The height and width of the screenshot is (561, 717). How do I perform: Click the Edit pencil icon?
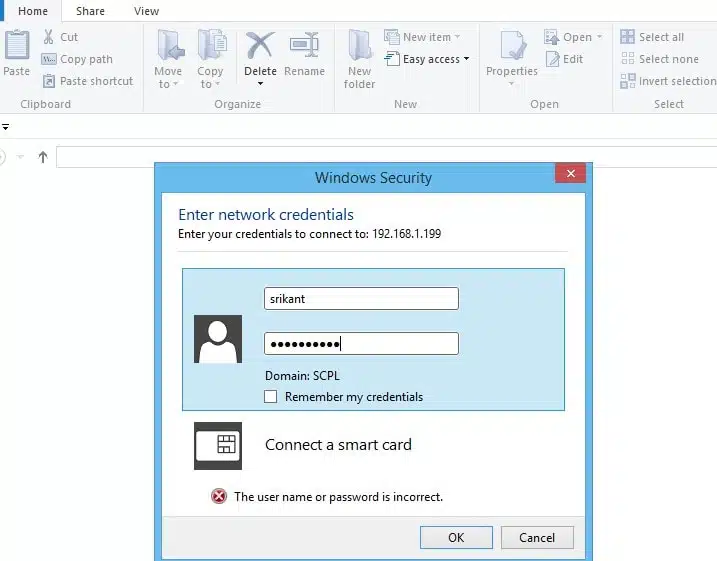pyautogui.click(x=552, y=59)
